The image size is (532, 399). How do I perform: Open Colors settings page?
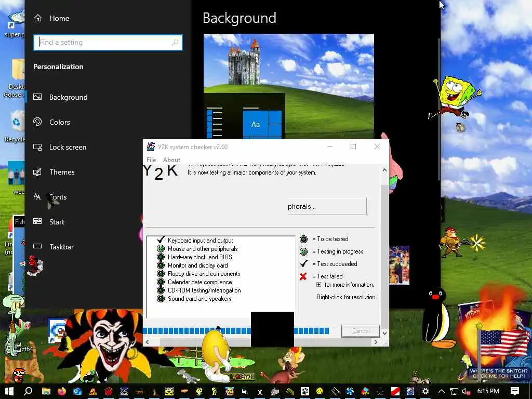coord(51,122)
